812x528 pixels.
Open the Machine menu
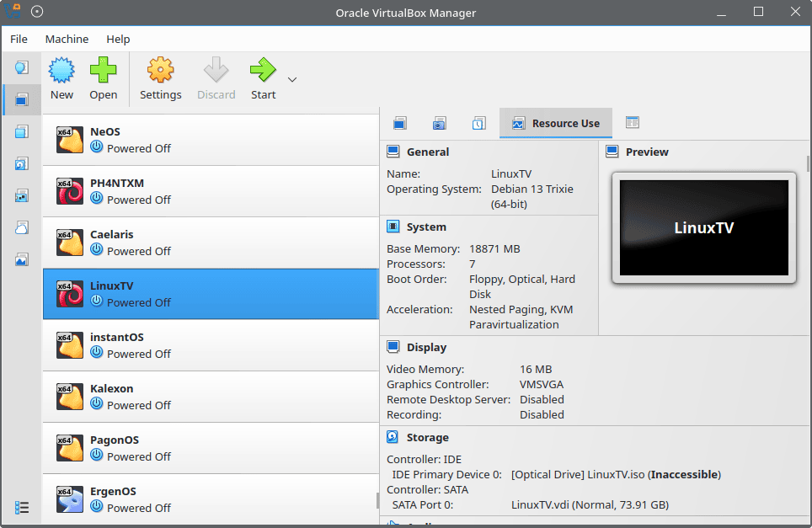pyautogui.click(x=67, y=39)
